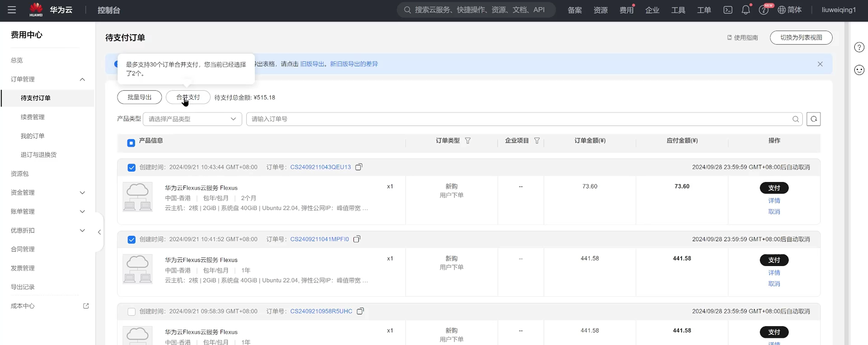Open the 费用 top menu
Viewport: 868px width, 345px height.
[x=626, y=10]
